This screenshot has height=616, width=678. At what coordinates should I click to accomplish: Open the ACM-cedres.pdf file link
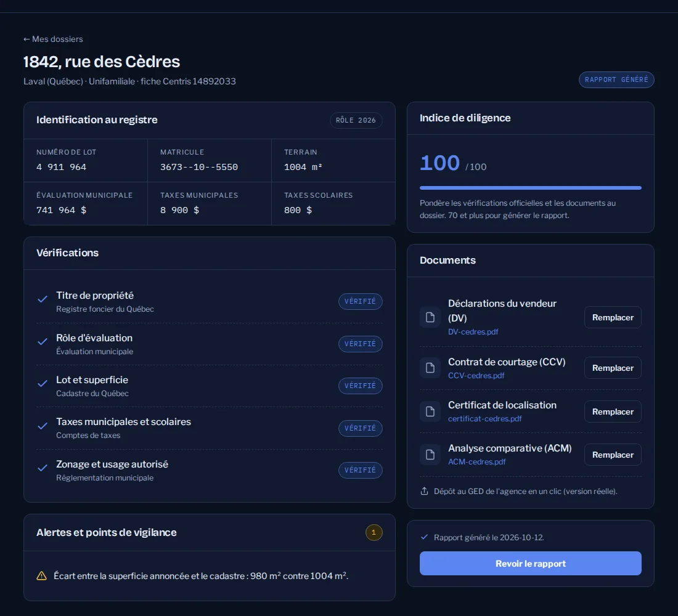point(476,461)
